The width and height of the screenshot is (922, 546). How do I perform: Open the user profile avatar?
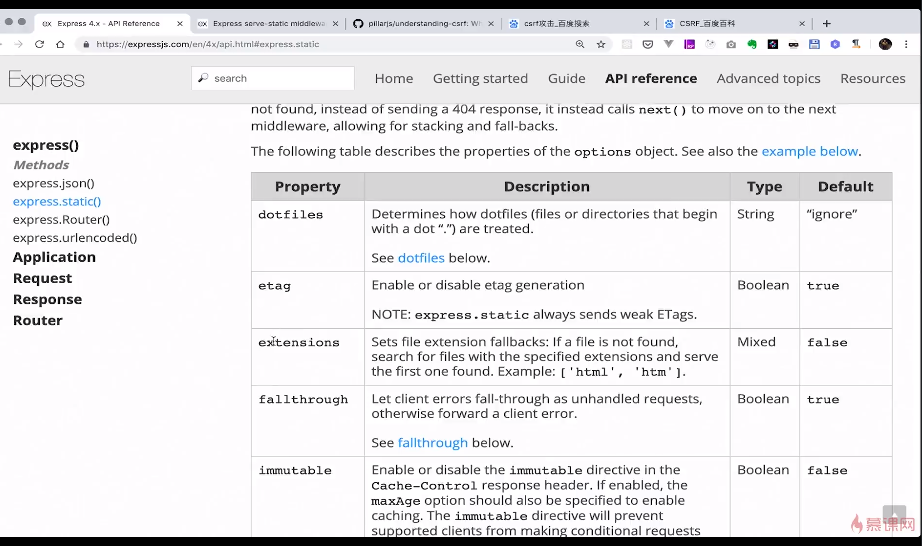point(885,44)
